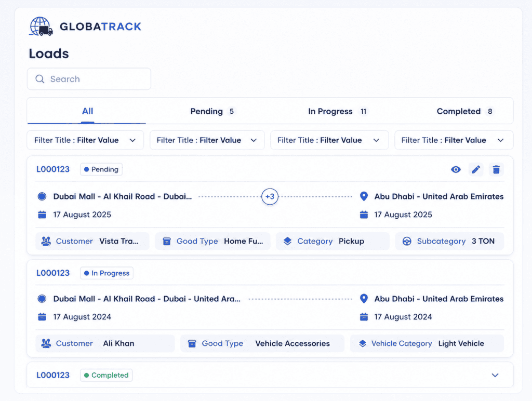The height and width of the screenshot is (401, 532).
Task: Click the Abu Dhabi destination in the In Progress card
Action: click(438, 299)
